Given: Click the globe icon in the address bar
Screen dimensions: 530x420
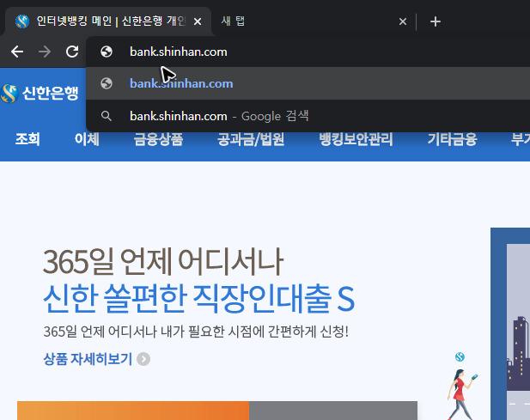Looking at the screenshot, I should tap(107, 52).
